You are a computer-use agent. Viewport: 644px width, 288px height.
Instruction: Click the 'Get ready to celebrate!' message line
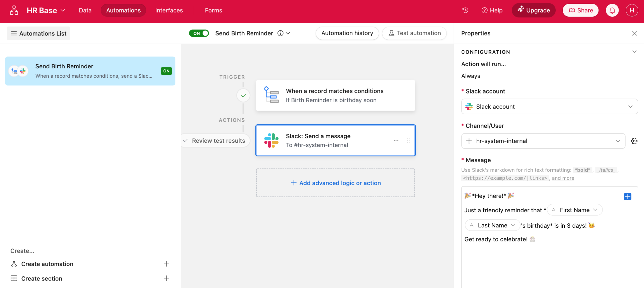500,239
